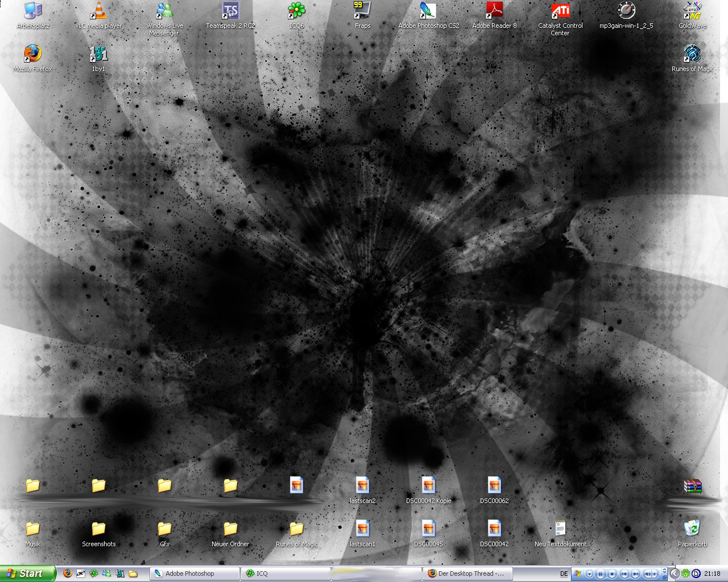The height and width of the screenshot is (582, 728).
Task: Click the Fraps desktop icon
Action: click(362, 11)
